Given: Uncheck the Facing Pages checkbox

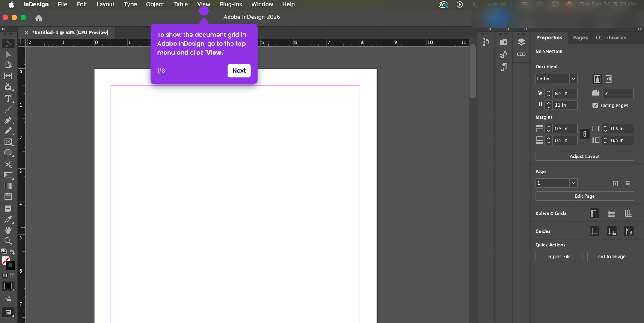Looking at the screenshot, I should click(595, 105).
